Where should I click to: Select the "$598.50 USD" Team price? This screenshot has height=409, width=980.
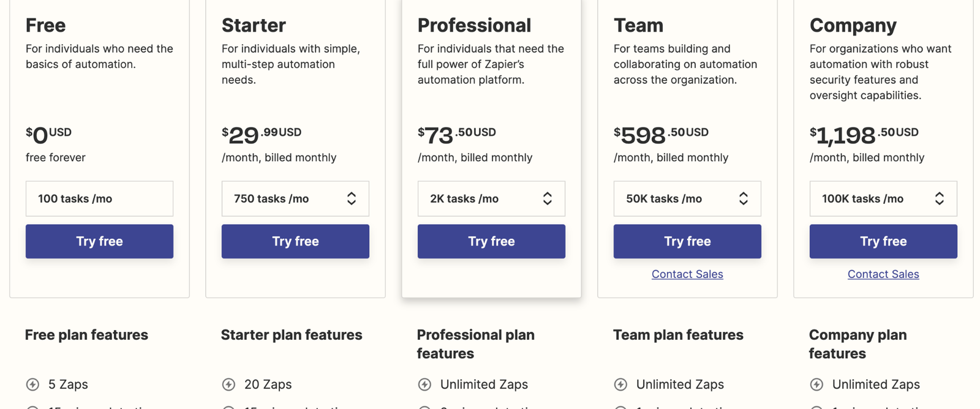[x=661, y=135]
